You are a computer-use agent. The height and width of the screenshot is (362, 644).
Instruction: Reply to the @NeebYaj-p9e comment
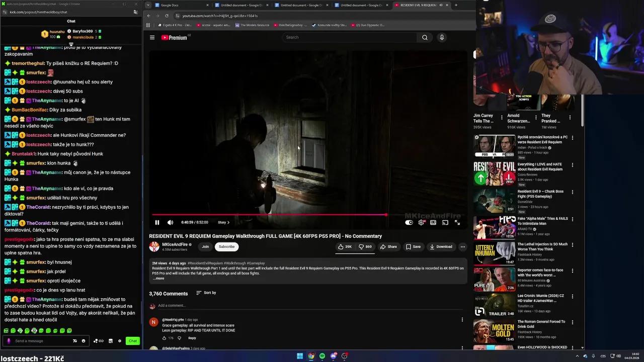pos(192,338)
